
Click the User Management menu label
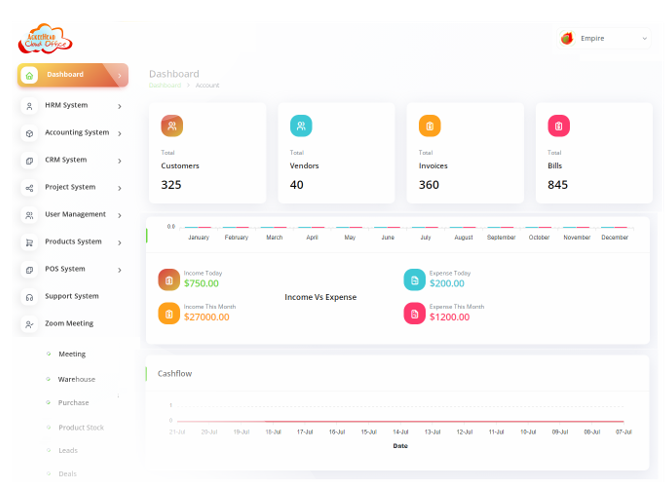coord(75,214)
